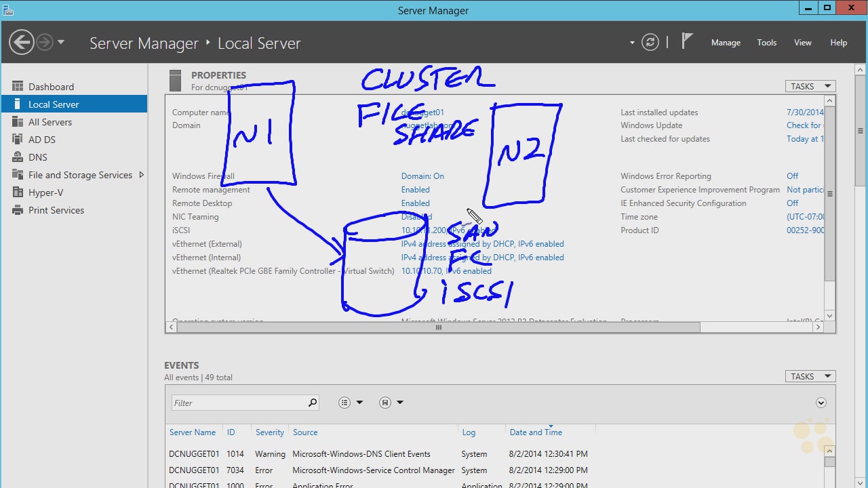
Task: Click the DNS icon
Action: pos(18,157)
